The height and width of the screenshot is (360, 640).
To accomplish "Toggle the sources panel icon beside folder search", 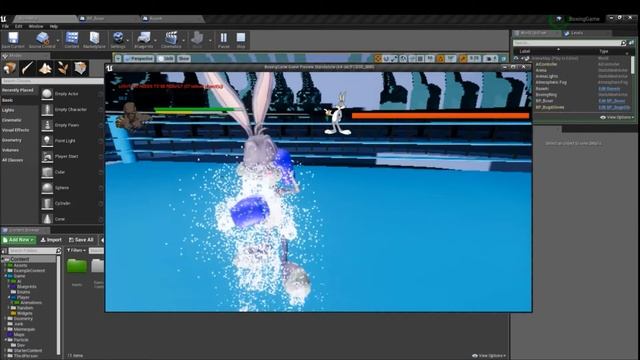I will click(4, 251).
